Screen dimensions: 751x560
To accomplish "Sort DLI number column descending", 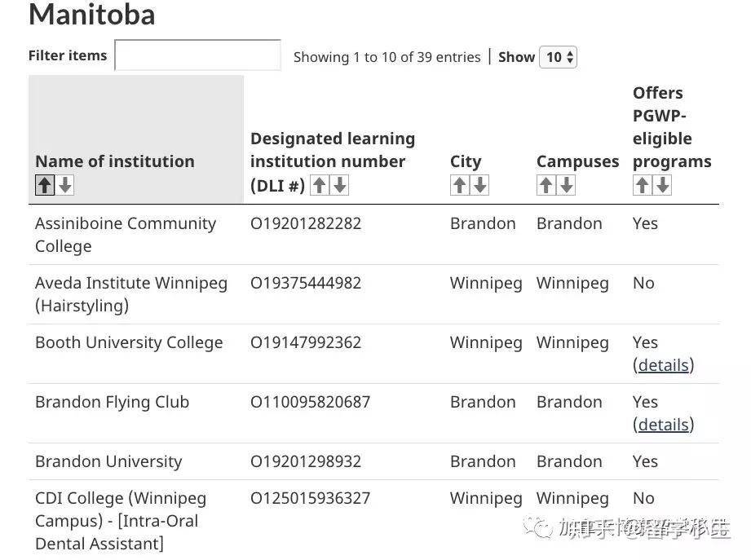I will coord(340,185).
